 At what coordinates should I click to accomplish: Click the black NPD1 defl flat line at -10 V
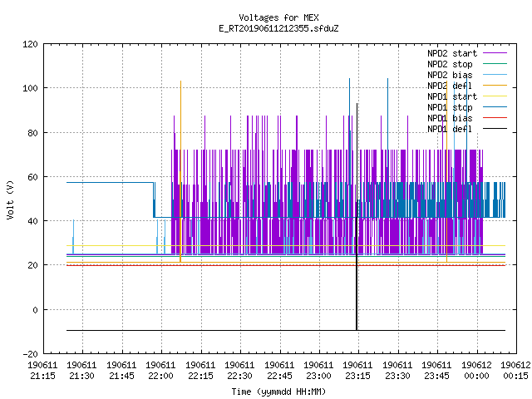tap(286, 330)
